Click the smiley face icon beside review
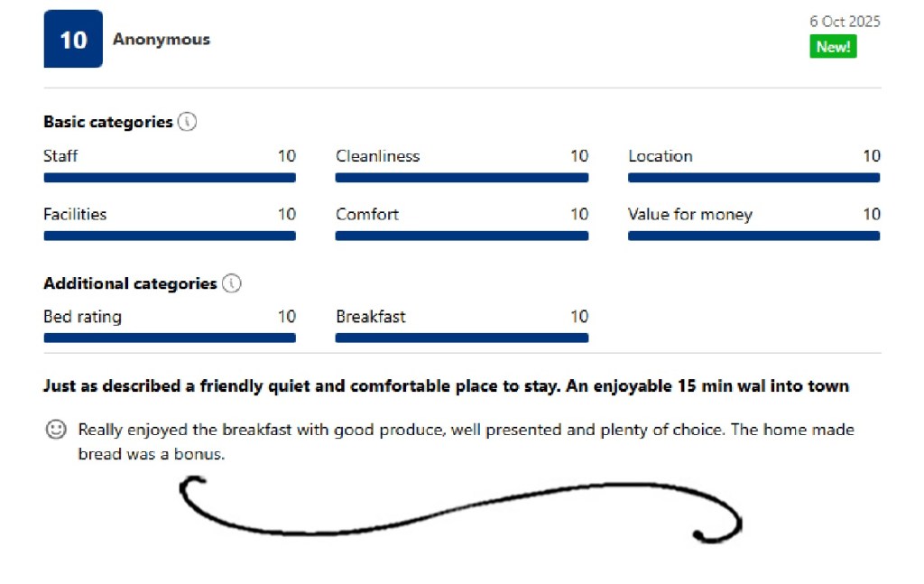 (x=56, y=431)
